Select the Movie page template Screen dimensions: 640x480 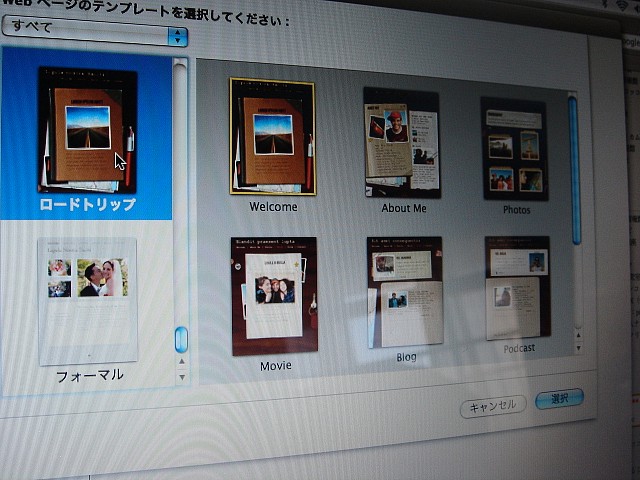coord(274,295)
